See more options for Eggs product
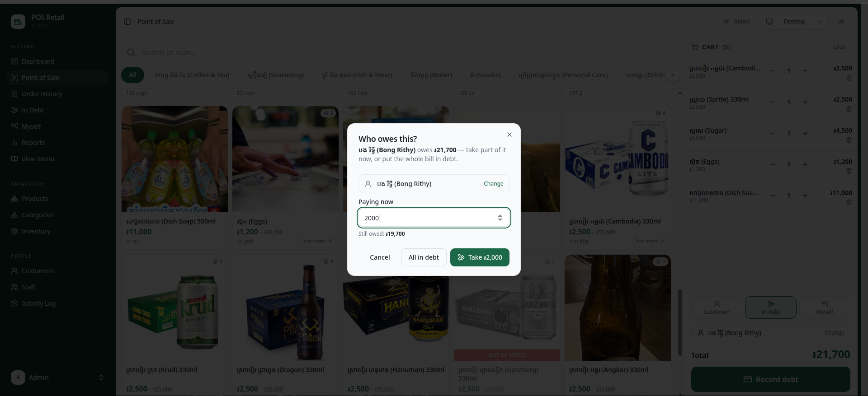868x396 pixels. coord(317,241)
